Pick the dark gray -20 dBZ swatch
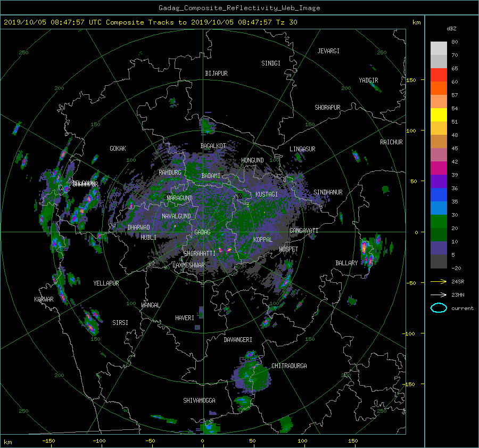 click(x=439, y=262)
